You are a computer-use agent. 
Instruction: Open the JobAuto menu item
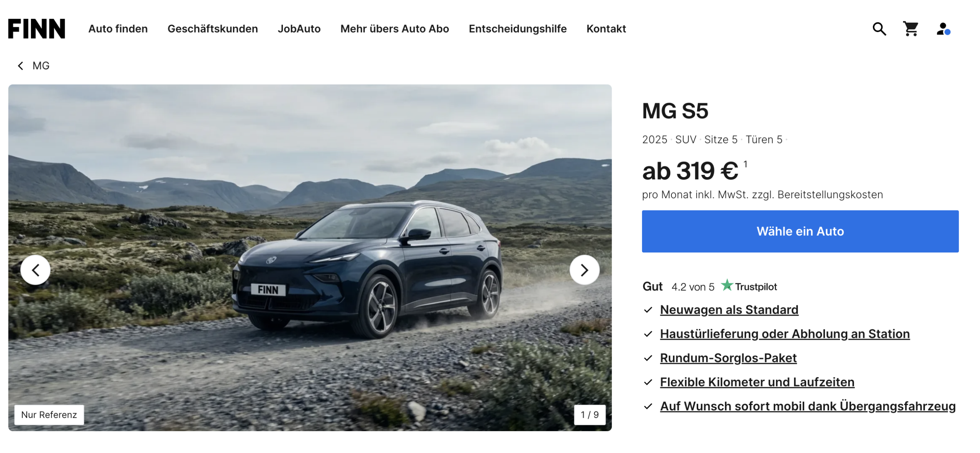(x=299, y=29)
